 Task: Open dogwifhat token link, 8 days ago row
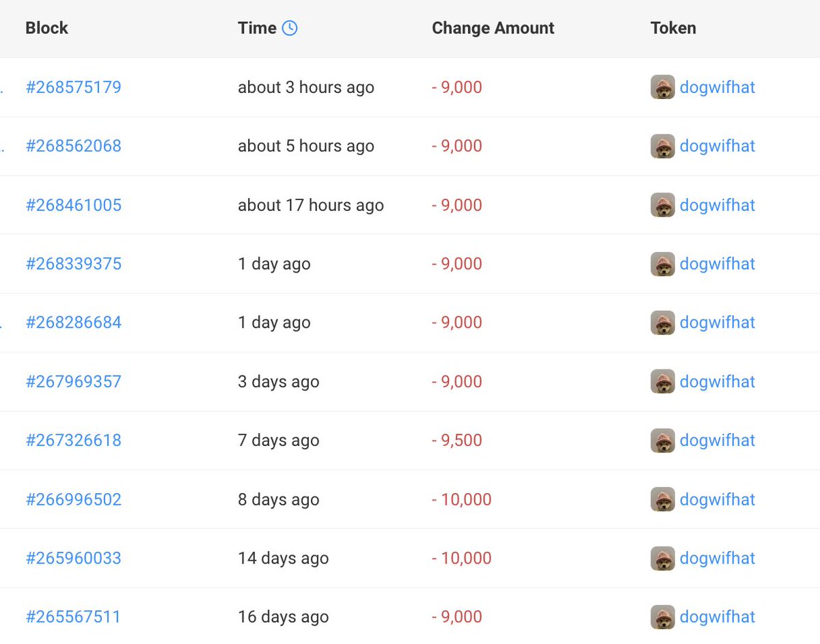(x=717, y=499)
